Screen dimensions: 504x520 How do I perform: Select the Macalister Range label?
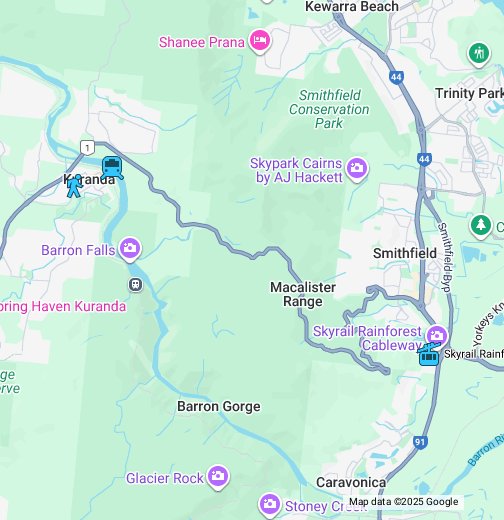(x=303, y=294)
